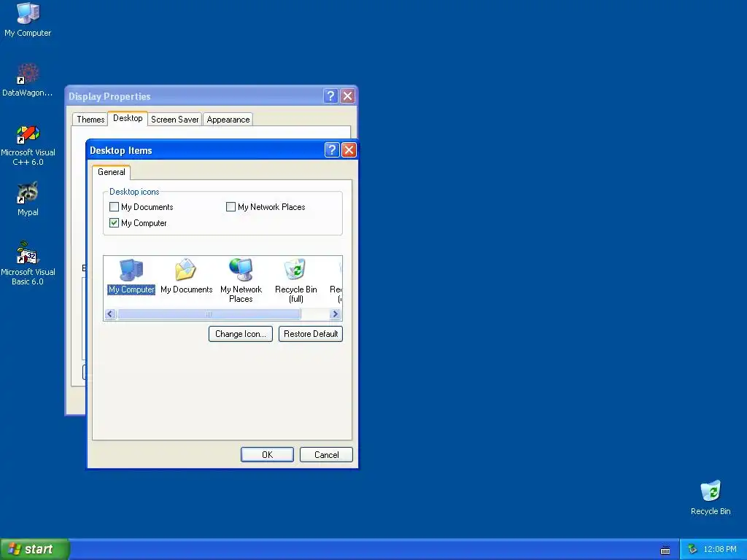Click the Microsoft Visual C++ 6.0 desktop icon
This screenshot has width=747, height=560.
pos(28,145)
